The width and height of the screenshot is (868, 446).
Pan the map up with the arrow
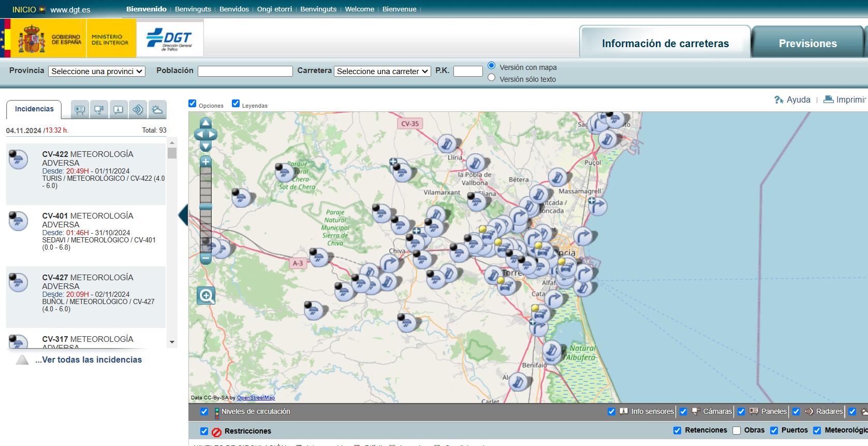205,123
